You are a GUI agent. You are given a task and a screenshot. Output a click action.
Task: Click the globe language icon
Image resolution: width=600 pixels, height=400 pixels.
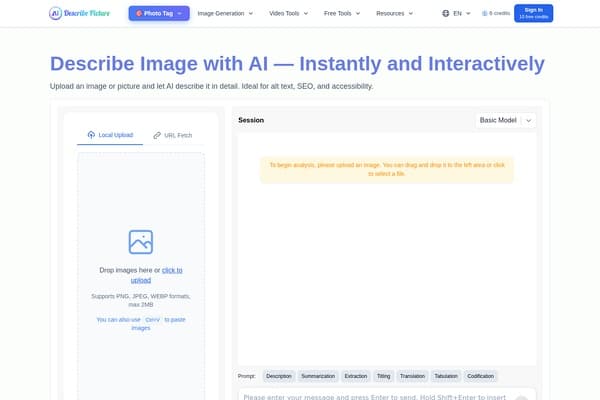tap(446, 13)
